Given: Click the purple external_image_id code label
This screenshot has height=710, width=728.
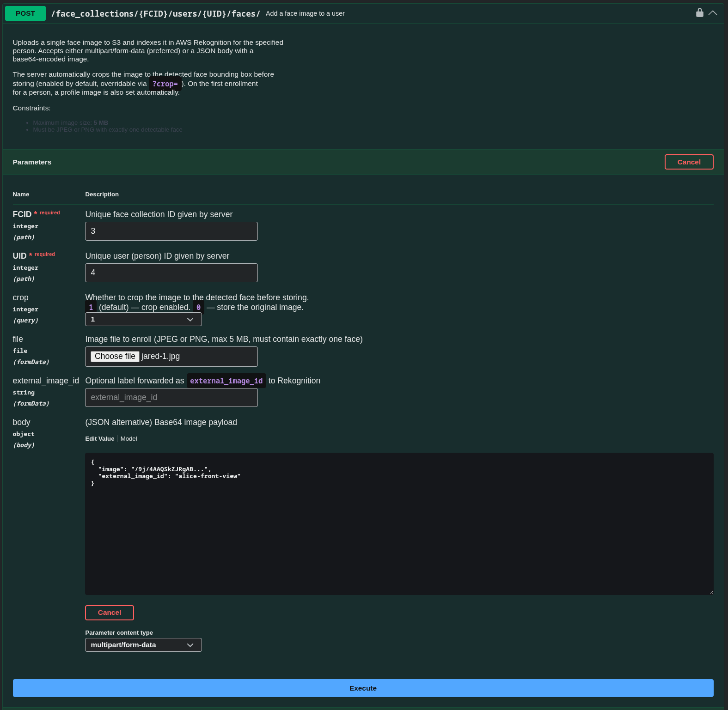Looking at the screenshot, I should point(226,381).
